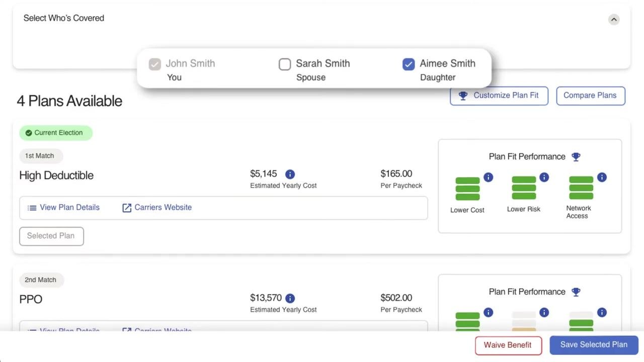
Task: Click High Deductible Lower Cost green bars
Action: [467, 189]
